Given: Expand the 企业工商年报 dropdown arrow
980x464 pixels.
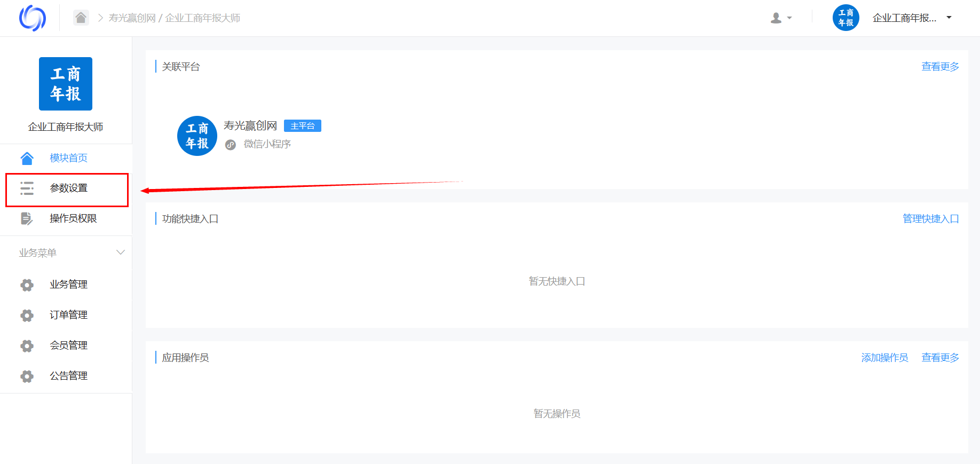Looking at the screenshot, I should click(949, 18).
